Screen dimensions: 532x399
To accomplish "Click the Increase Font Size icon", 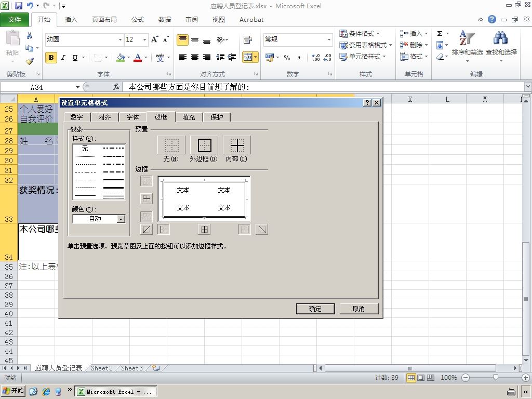I will (155, 39).
